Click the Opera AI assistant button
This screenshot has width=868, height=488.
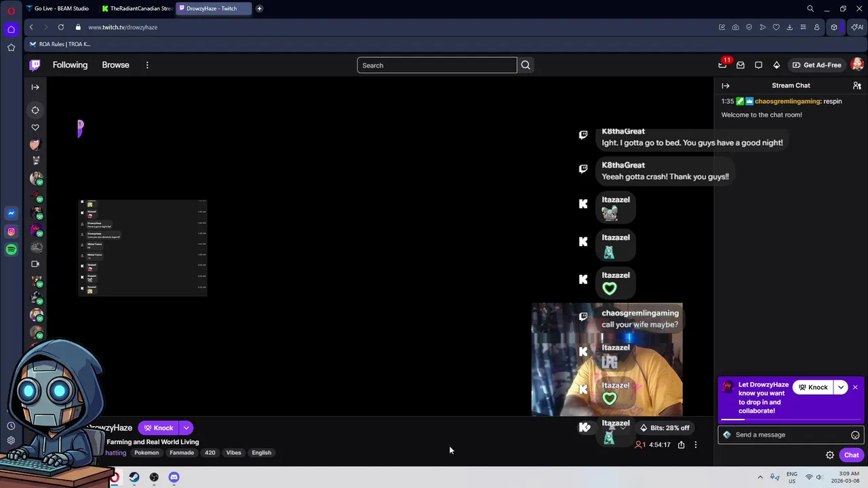pyautogui.click(x=857, y=27)
